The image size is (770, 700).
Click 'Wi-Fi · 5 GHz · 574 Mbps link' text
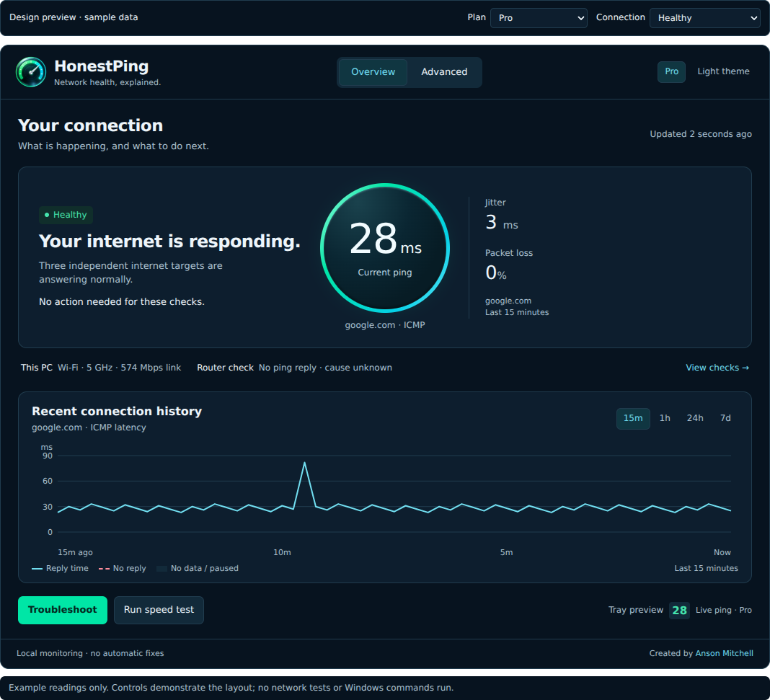pyautogui.click(x=120, y=368)
